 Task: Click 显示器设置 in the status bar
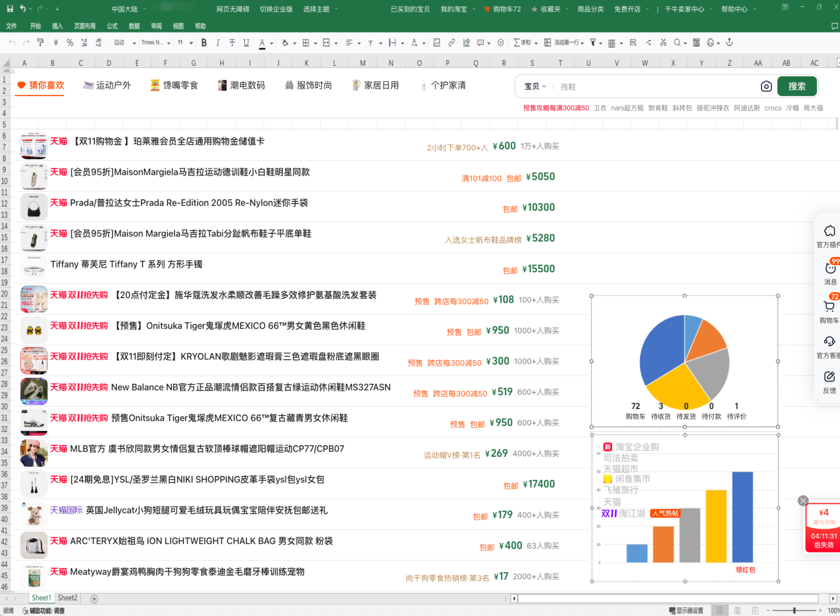pyautogui.click(x=686, y=611)
